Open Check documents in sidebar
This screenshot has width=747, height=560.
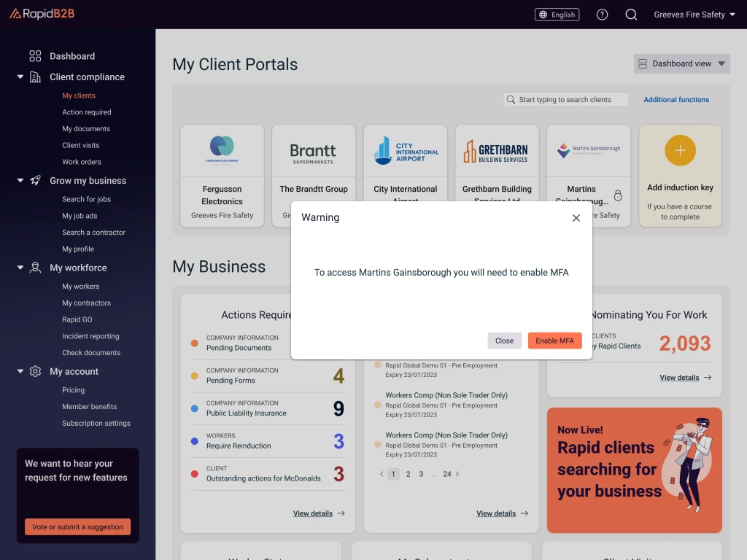[x=91, y=354]
